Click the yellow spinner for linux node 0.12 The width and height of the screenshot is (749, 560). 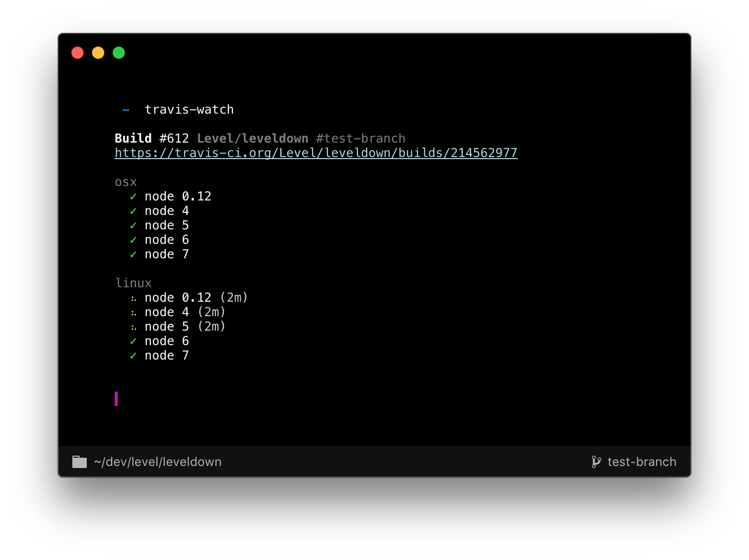[x=134, y=299]
